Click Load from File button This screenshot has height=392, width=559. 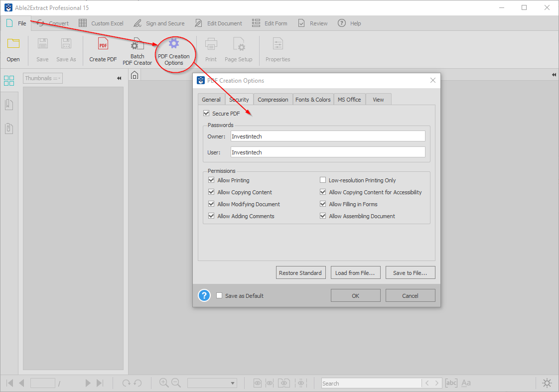click(x=355, y=272)
